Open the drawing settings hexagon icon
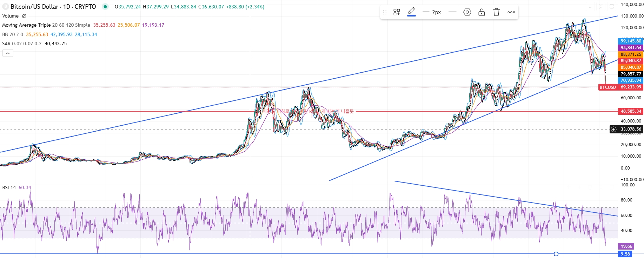The height and width of the screenshot is (258, 644). pyautogui.click(x=467, y=12)
